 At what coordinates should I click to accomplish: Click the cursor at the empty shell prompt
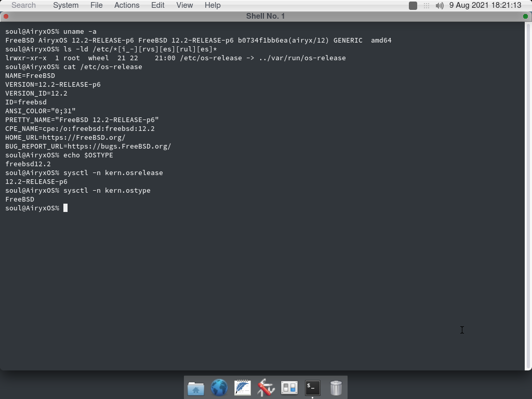coord(65,208)
